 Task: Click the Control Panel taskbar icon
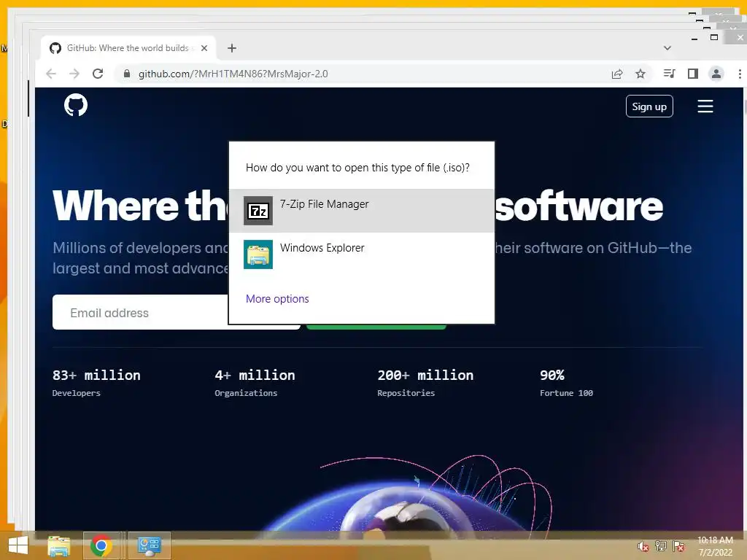coord(149,545)
